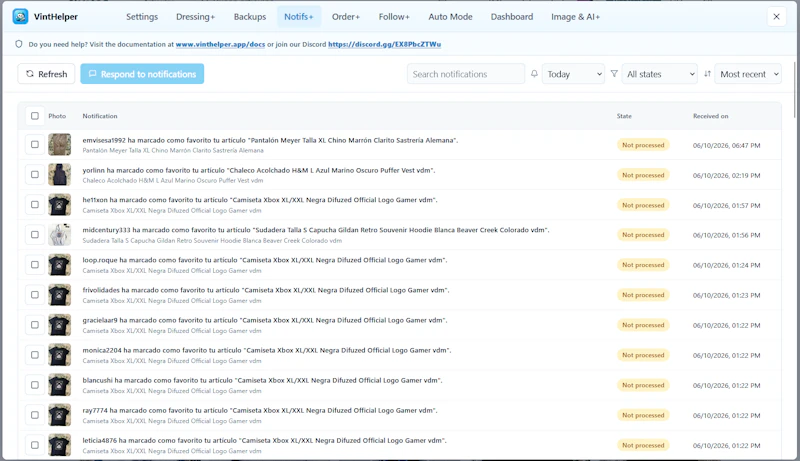Check the yorlinn notification checkbox
The width and height of the screenshot is (800, 461).
[35, 174]
